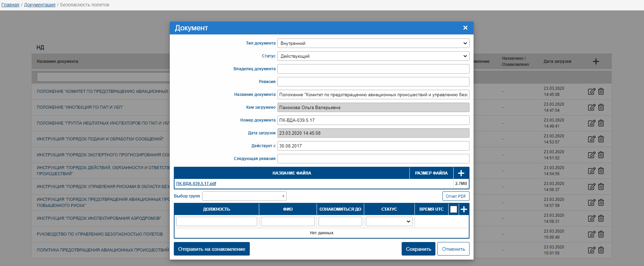Open the Выбор групп selector
Screen dimensions: 644x266
point(244,196)
